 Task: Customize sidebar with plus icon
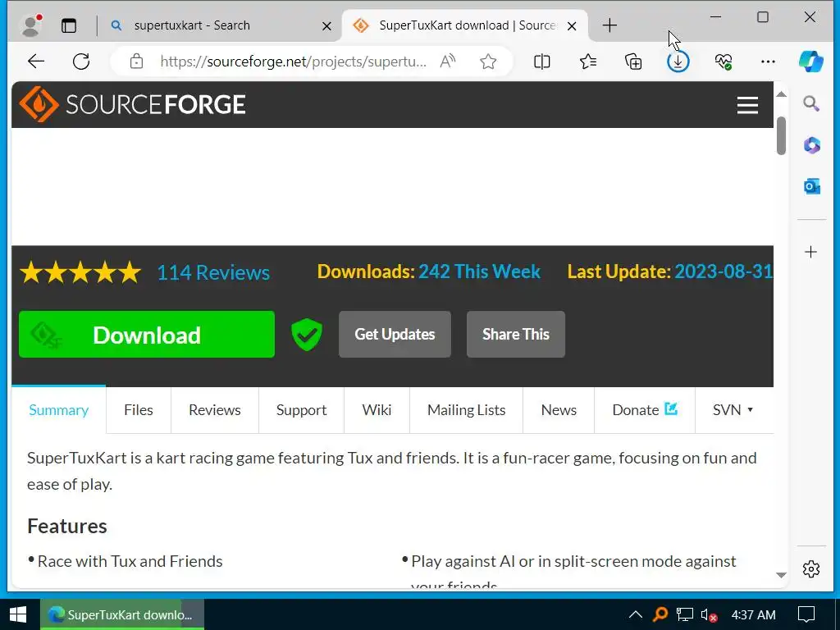coord(811,252)
